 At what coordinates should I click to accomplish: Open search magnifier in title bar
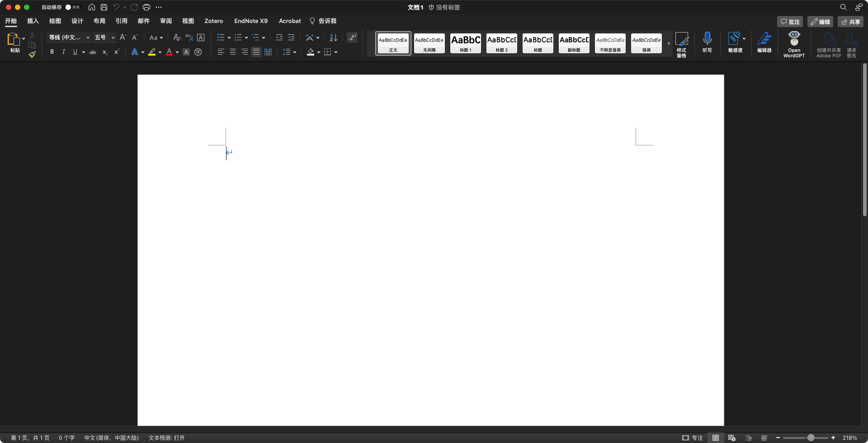coord(844,7)
